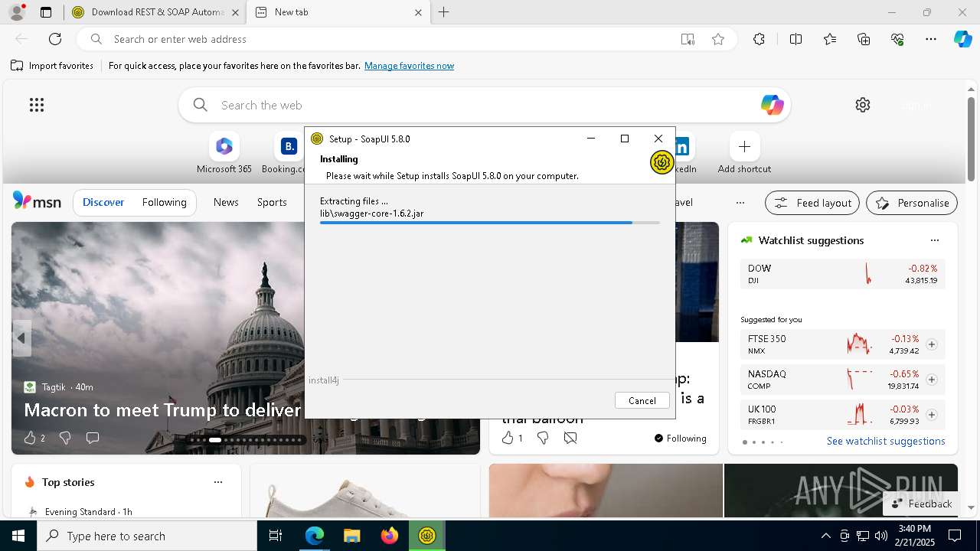The width and height of the screenshot is (980, 551).
Task: Open the Extensions puzzle icon
Action: (759, 39)
